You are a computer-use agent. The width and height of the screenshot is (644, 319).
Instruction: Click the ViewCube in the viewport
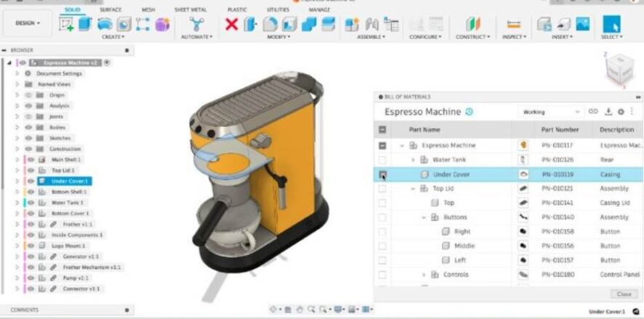(x=619, y=70)
